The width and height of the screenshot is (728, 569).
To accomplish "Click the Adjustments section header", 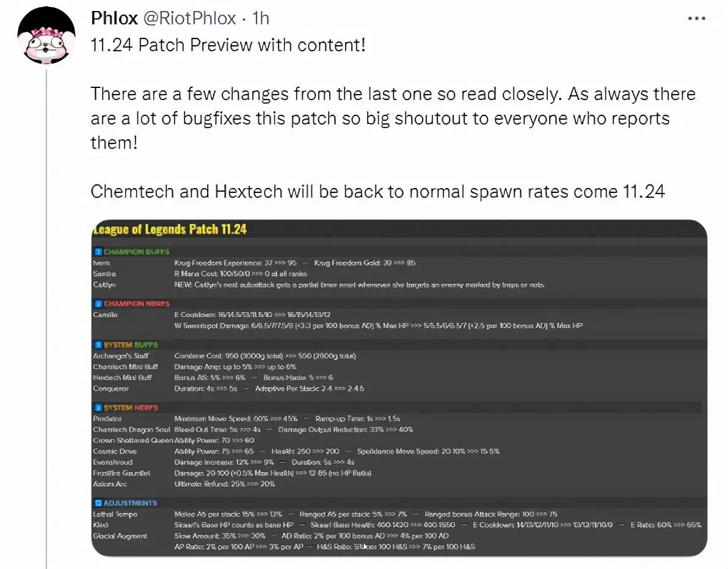I will (x=130, y=502).
